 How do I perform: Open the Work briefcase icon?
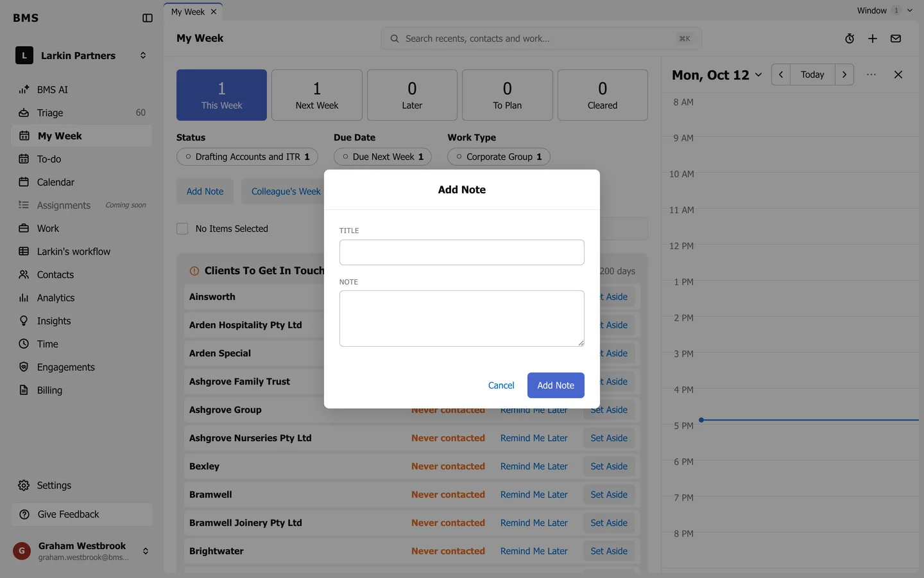coord(24,229)
